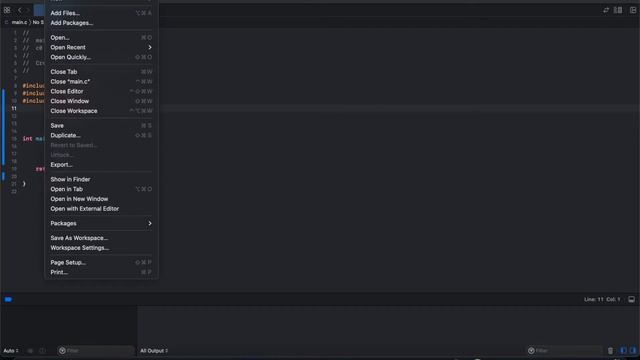Click the console Filter field
This screenshot has width=640, height=360.
(564, 351)
